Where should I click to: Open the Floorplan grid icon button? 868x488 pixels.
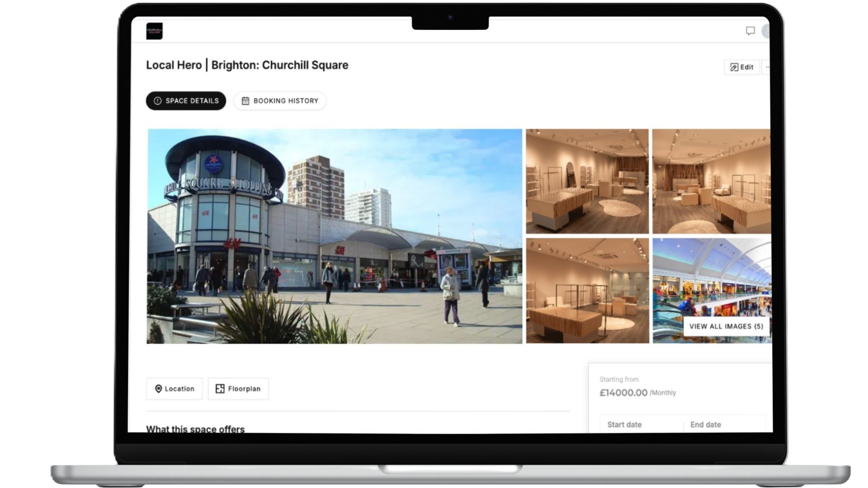[238, 389]
